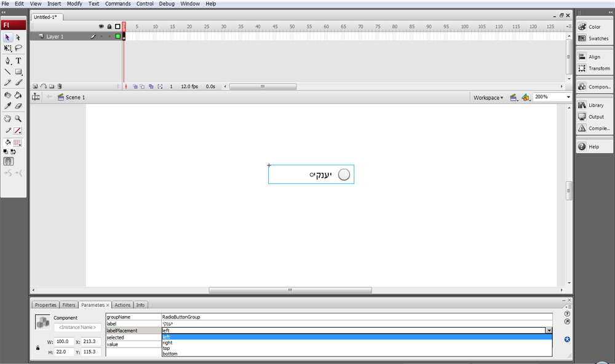Open the Transform panel
615x364 pixels.
click(594, 68)
